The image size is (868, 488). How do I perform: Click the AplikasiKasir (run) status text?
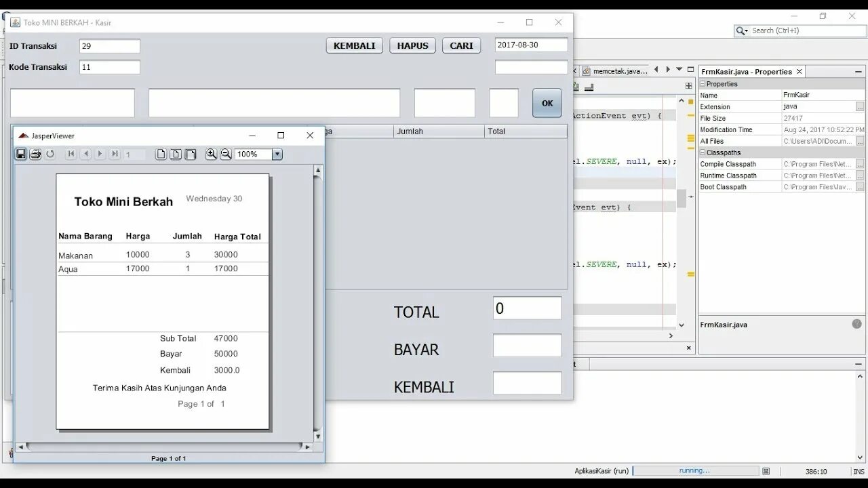(x=601, y=471)
